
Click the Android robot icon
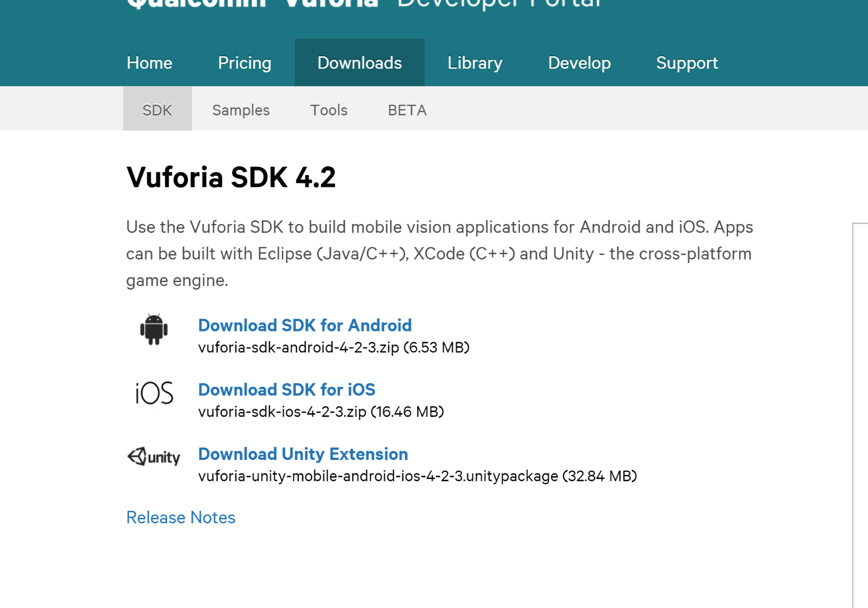point(154,329)
